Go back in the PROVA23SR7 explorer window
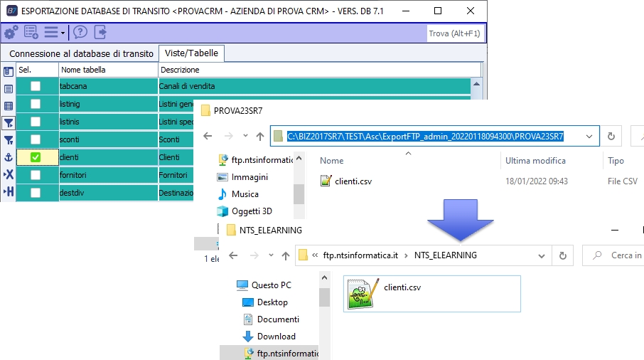 (x=208, y=136)
